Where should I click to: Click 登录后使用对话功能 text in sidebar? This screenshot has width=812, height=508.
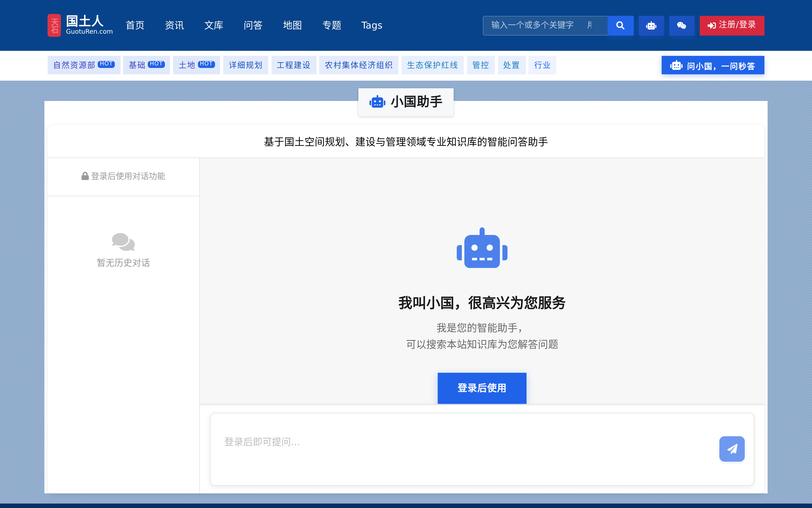(128, 176)
